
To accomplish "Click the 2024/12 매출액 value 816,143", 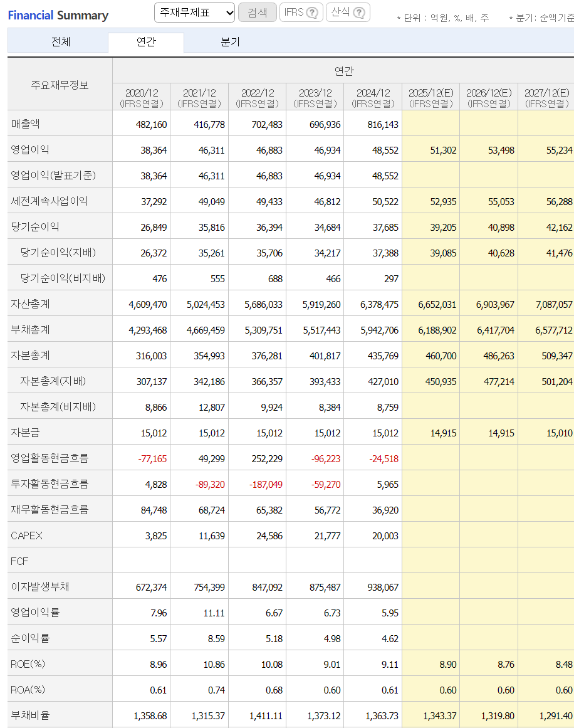I will click(383, 124).
